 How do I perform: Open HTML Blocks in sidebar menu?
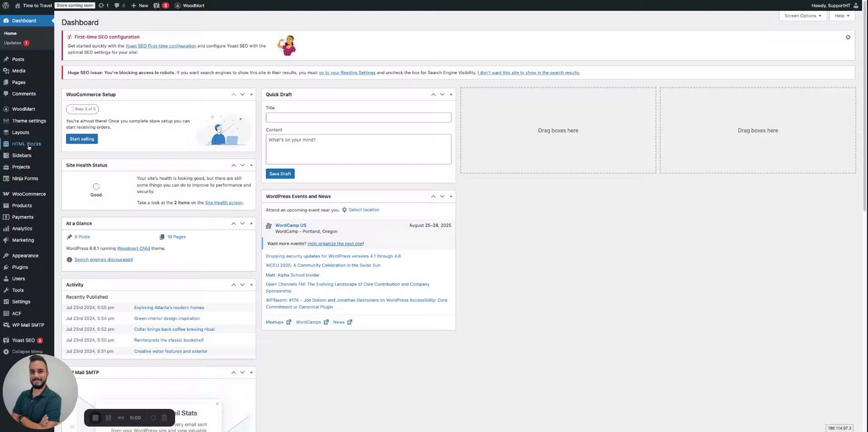point(26,144)
